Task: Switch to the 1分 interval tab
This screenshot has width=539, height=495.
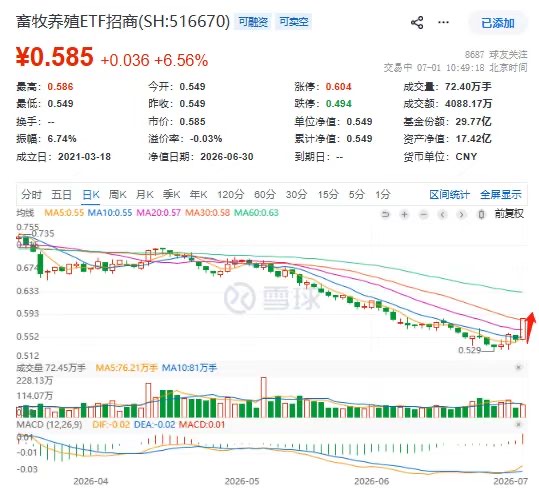Action: pos(383,195)
